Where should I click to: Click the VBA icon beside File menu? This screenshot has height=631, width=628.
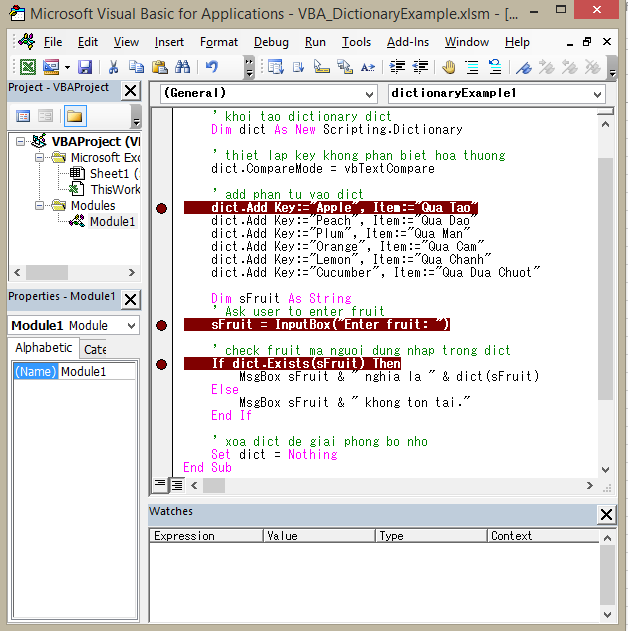(x=27, y=41)
